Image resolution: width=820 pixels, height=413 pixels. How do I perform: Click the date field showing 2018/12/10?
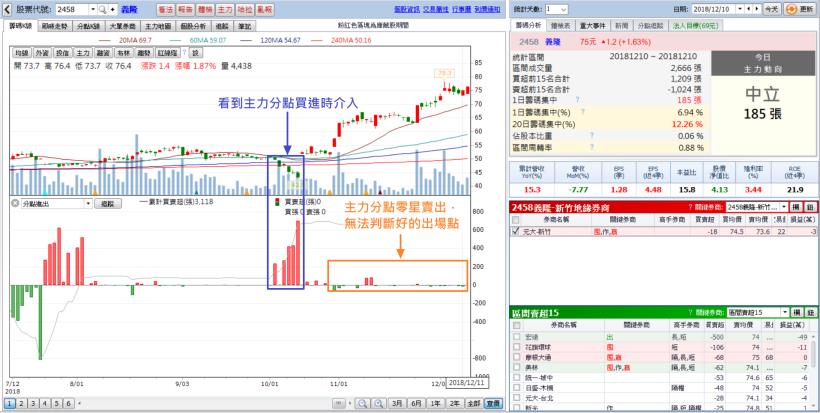click(714, 9)
